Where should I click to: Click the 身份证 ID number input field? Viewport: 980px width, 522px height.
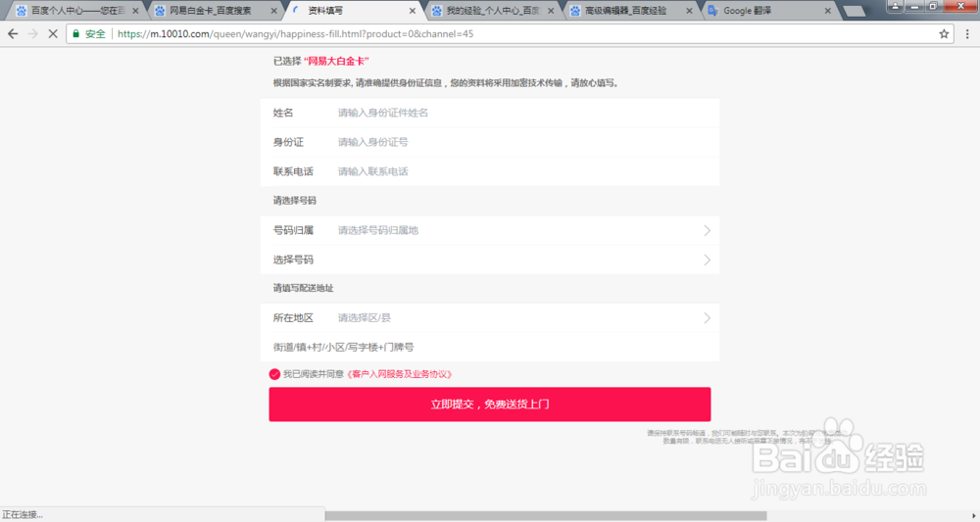[489, 142]
